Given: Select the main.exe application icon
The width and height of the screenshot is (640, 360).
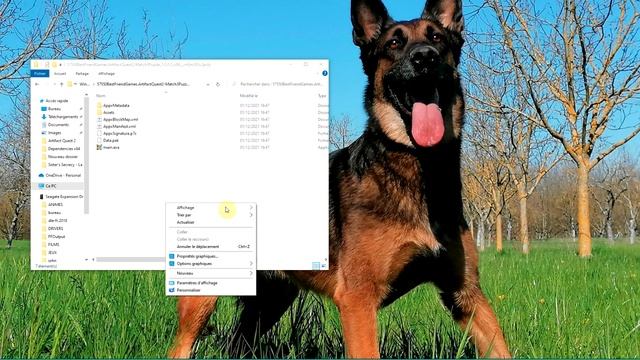Looking at the screenshot, I should tap(99, 147).
